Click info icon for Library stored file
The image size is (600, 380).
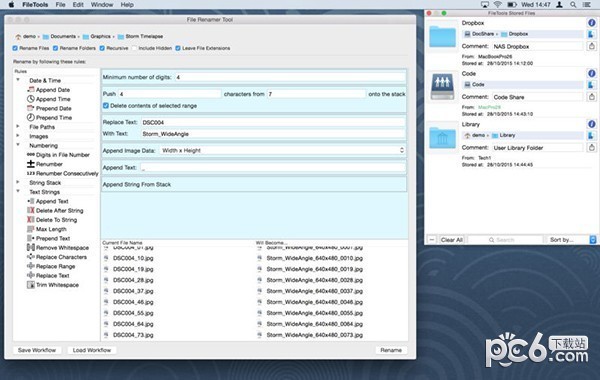[592, 124]
